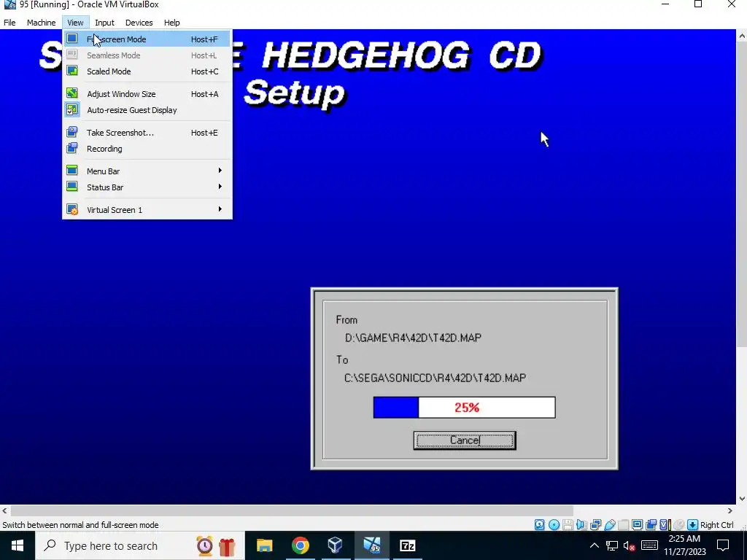747x560 pixels.
Task: Cancel the Sonic CD file copy
Action: coord(465,440)
